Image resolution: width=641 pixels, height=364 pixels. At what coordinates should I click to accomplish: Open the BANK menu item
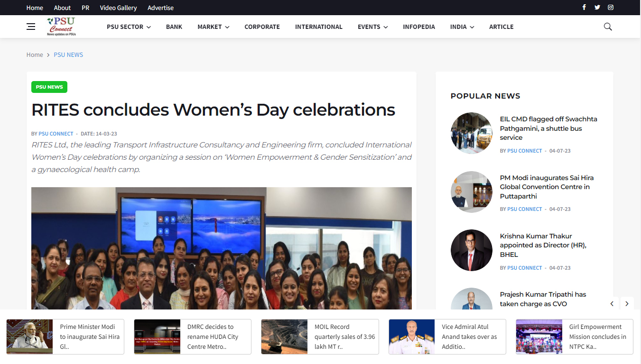click(x=174, y=27)
